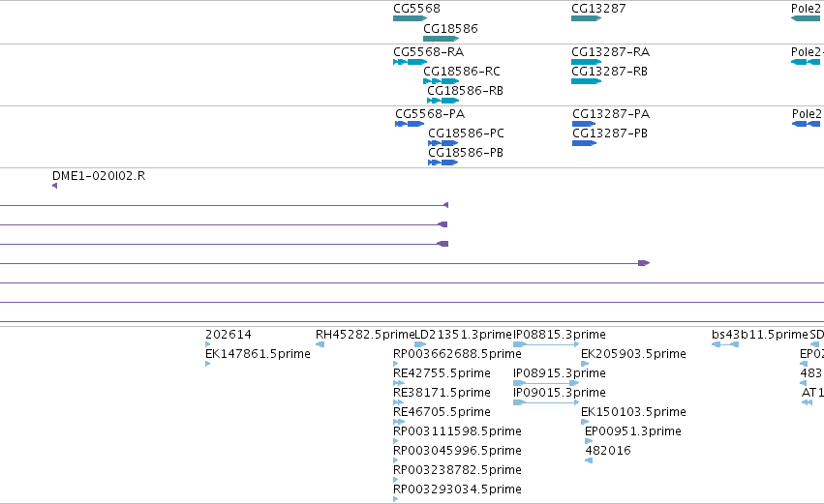The height and width of the screenshot is (504, 824).
Task: Select the CG18586 gene arrow
Action: pos(441,39)
